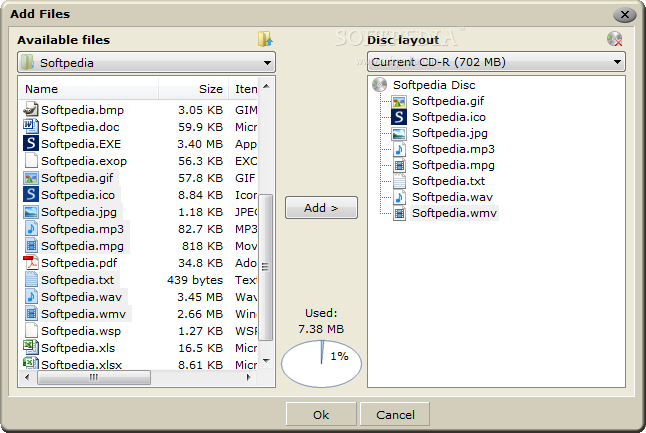Click the 7.38 MB used value
Viewport: 646px width, 433px height.
[x=321, y=329]
